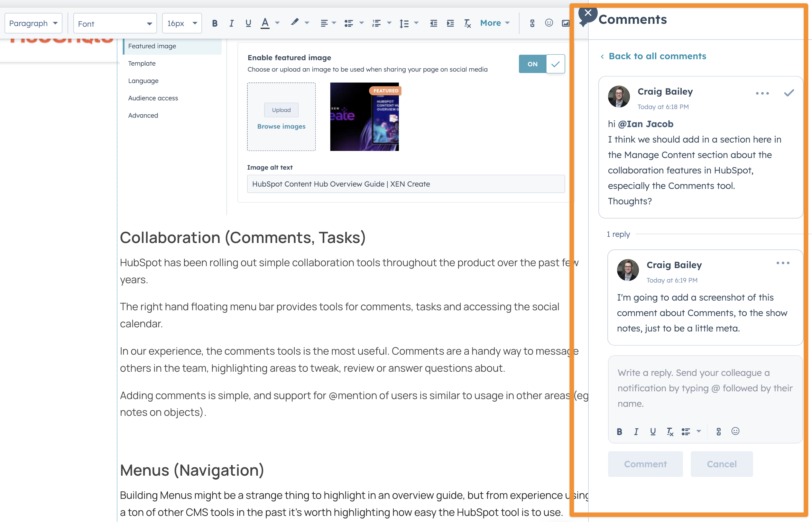Open emoji picker in the reply editor
Viewport: 812px width, 522px height.
coord(735,431)
